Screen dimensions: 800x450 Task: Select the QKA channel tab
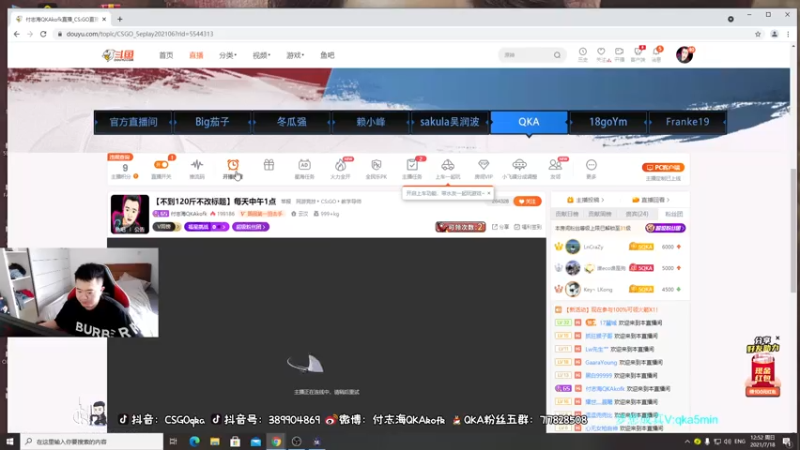[529, 122]
